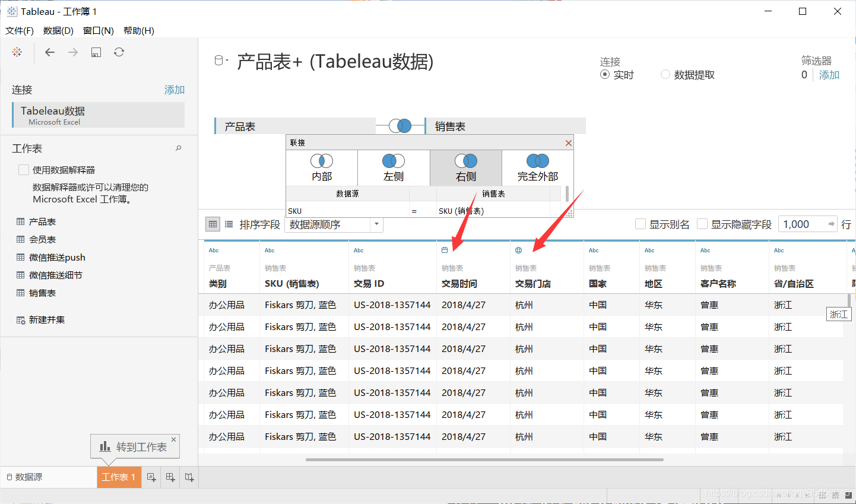Open the 数据源顺序 sort dropdown
Viewport: 856px width, 504px height.
pyautogui.click(x=334, y=224)
